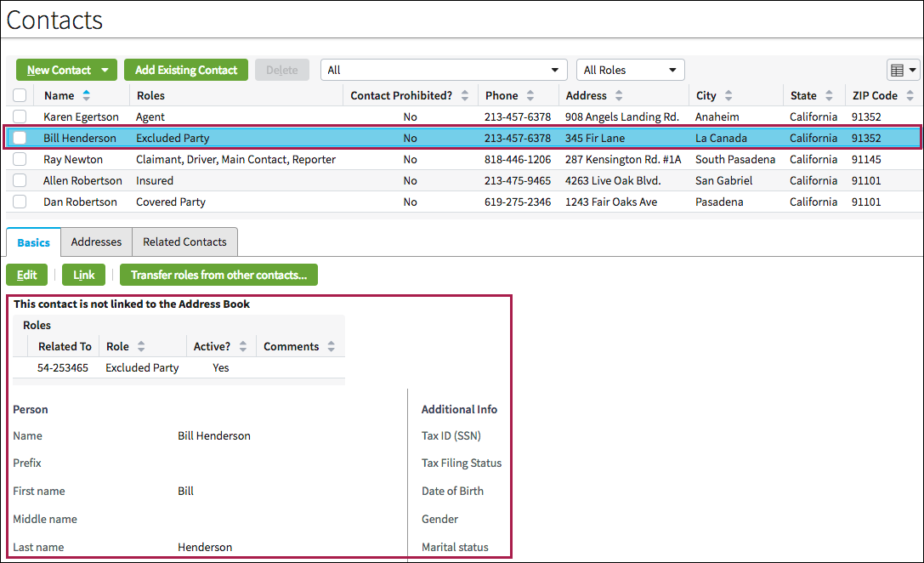Sort the State column
Screen dimensions: 924x563
(830, 94)
